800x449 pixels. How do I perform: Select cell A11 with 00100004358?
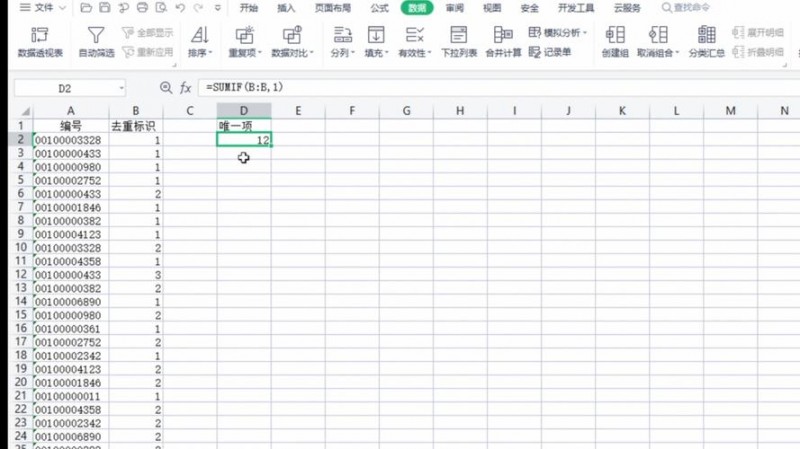point(70,261)
